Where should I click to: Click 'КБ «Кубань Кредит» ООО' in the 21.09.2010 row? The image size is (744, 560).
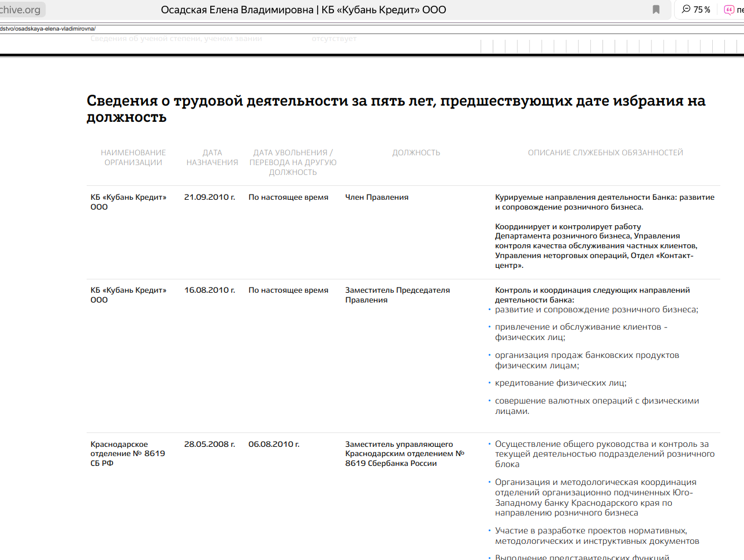pos(128,202)
